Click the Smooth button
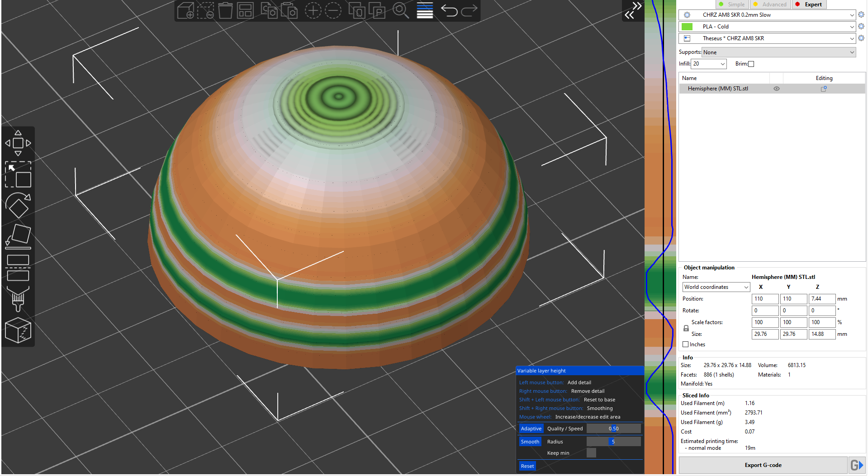Screen dimensions: 868x476 pyautogui.click(x=530, y=442)
